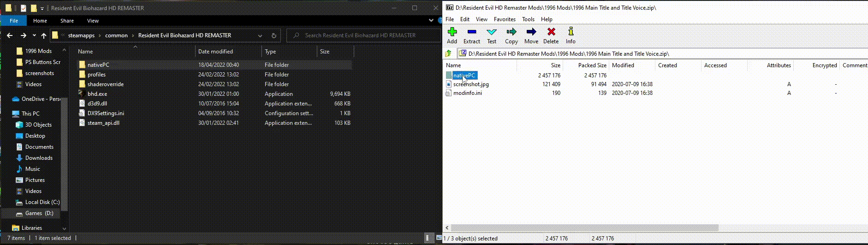Screen dimensions: 868x245
Task: Click the Explorer forward arrow
Action: (x=23, y=35)
